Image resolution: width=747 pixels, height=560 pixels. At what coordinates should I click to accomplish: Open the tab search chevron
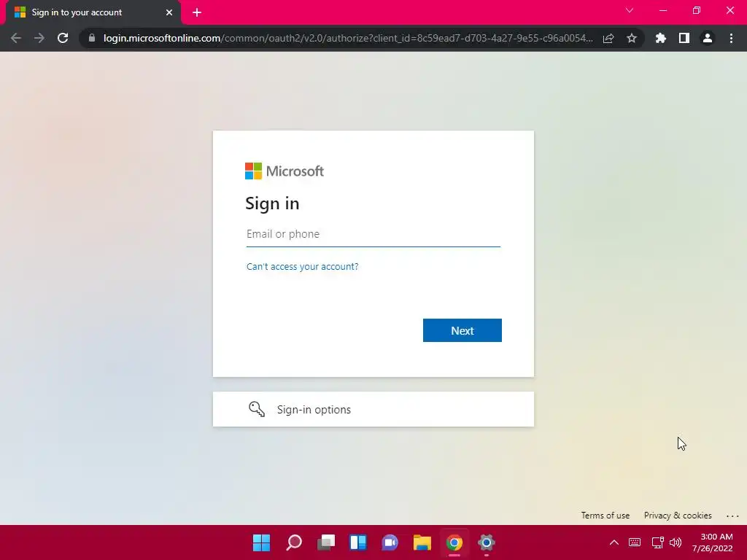tap(630, 10)
